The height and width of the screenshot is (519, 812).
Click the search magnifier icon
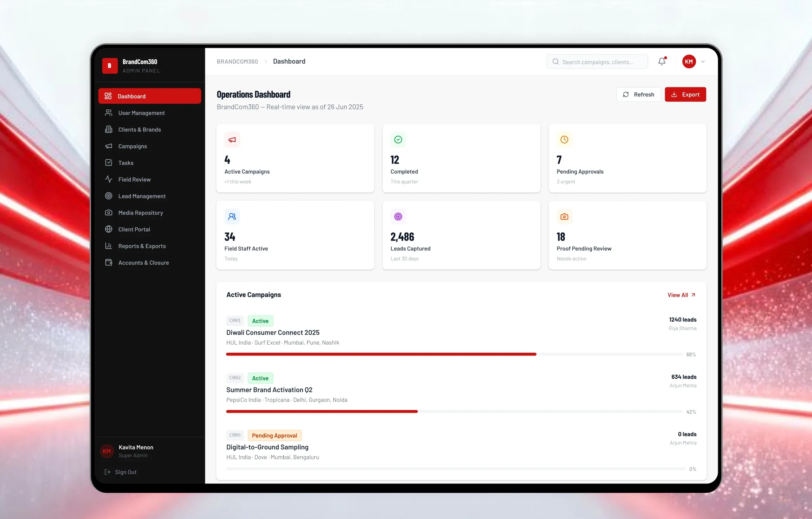tap(556, 62)
